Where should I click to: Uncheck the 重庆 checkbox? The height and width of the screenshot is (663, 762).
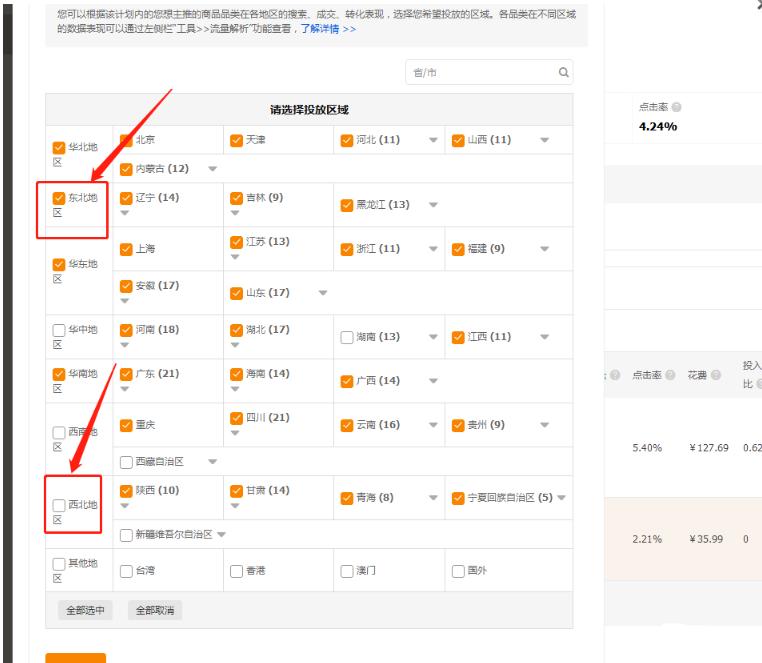pos(126,425)
